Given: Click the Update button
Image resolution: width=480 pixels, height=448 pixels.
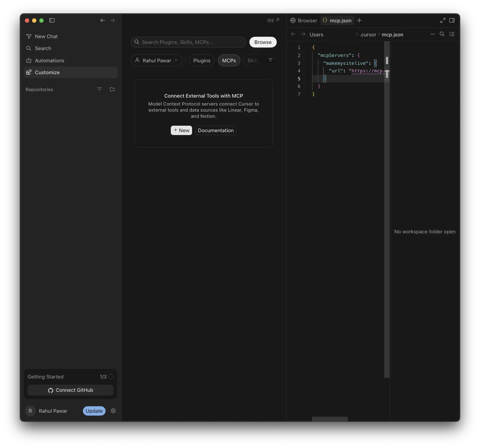Looking at the screenshot, I should coord(94,411).
